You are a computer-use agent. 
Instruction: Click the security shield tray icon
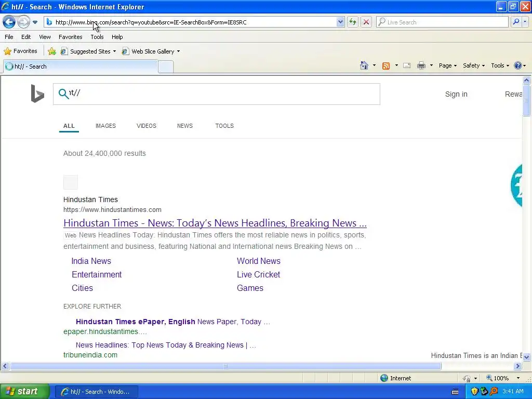click(x=474, y=392)
